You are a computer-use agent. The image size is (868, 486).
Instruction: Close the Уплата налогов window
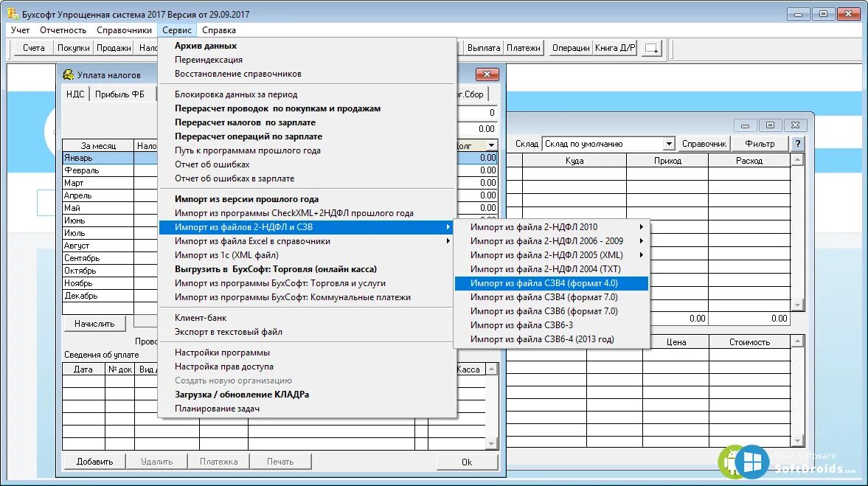point(487,74)
